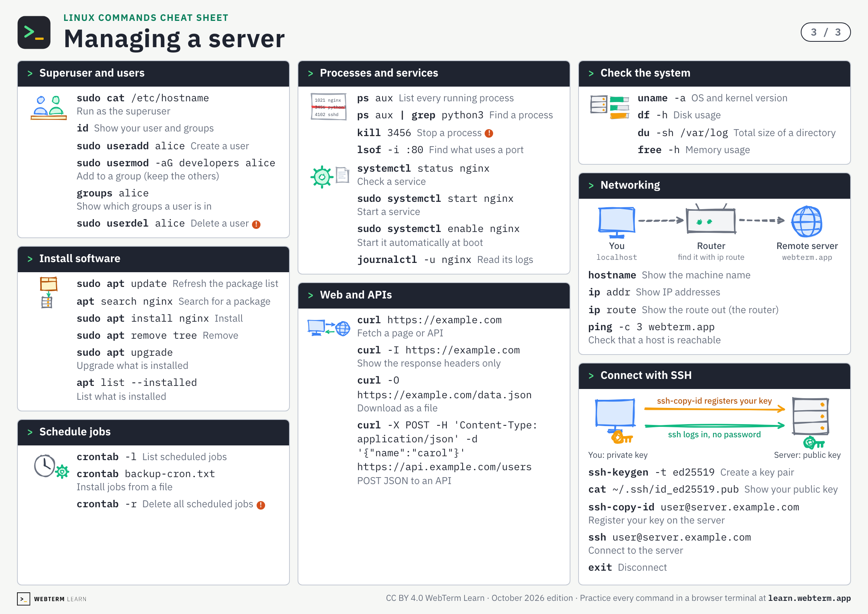Viewport: 868px width, 614px height.
Task: Click the sudo apt install nginx command
Action: pyautogui.click(x=143, y=319)
